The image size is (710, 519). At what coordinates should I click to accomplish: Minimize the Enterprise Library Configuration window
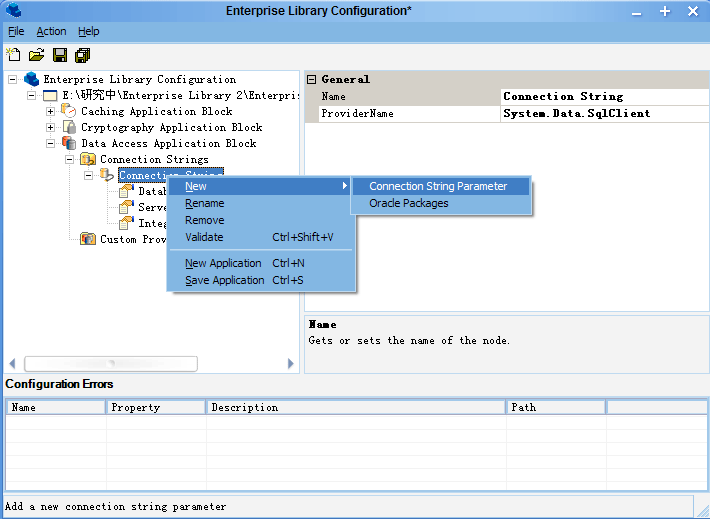coord(637,12)
